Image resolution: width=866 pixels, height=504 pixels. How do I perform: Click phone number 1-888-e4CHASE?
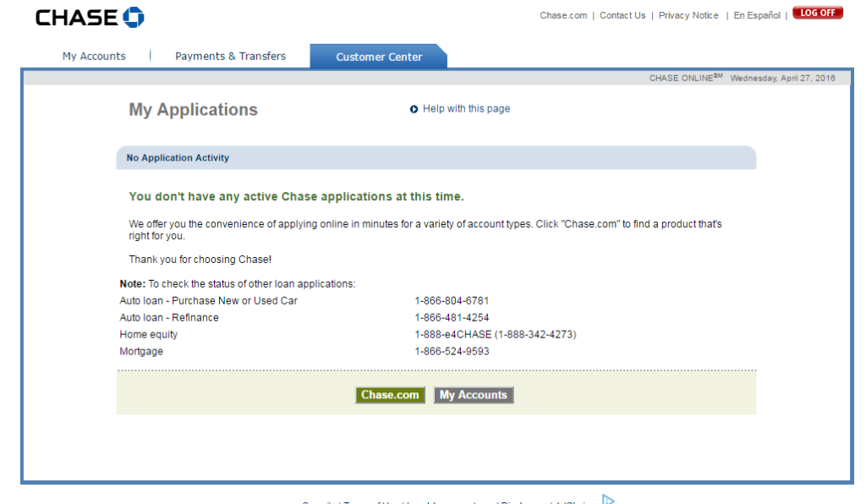click(496, 335)
